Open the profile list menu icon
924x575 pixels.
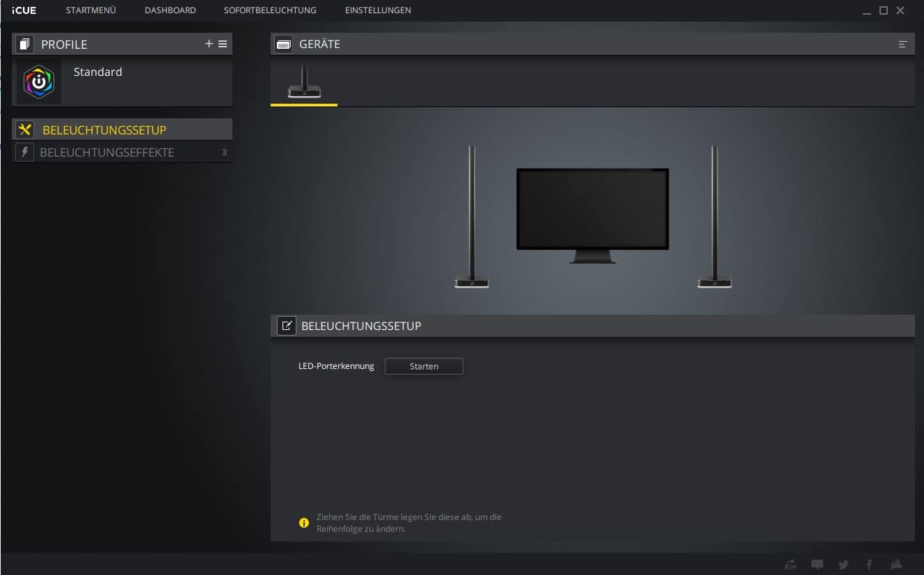223,44
